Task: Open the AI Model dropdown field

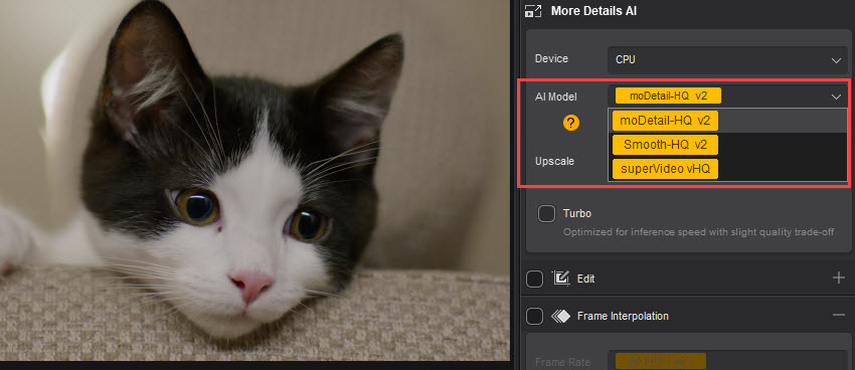Action: 727,96
